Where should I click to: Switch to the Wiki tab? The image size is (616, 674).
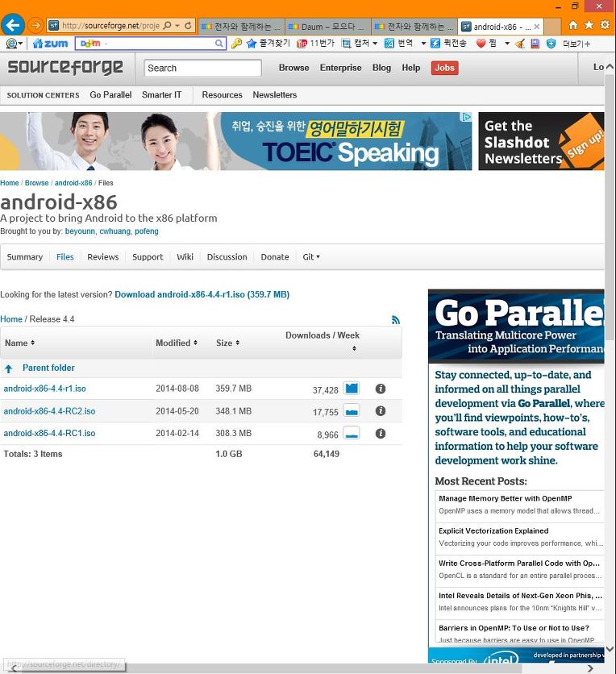[x=185, y=257]
